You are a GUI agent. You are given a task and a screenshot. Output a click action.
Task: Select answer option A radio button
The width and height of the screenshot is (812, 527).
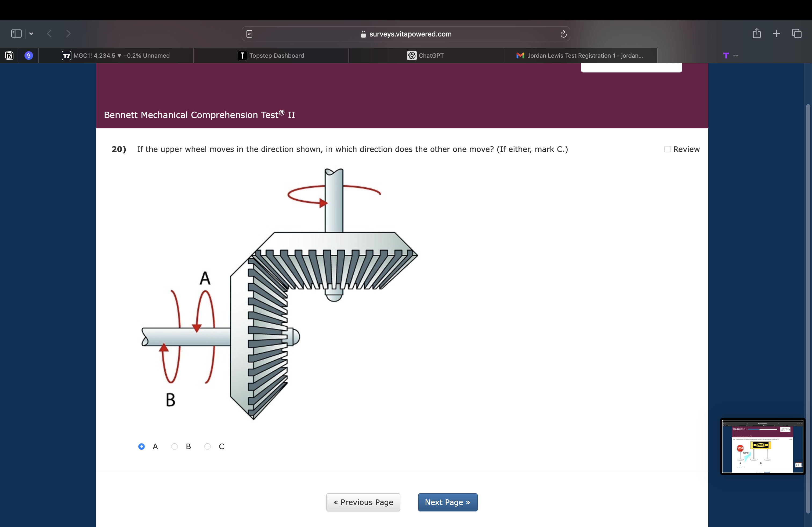[141, 446]
